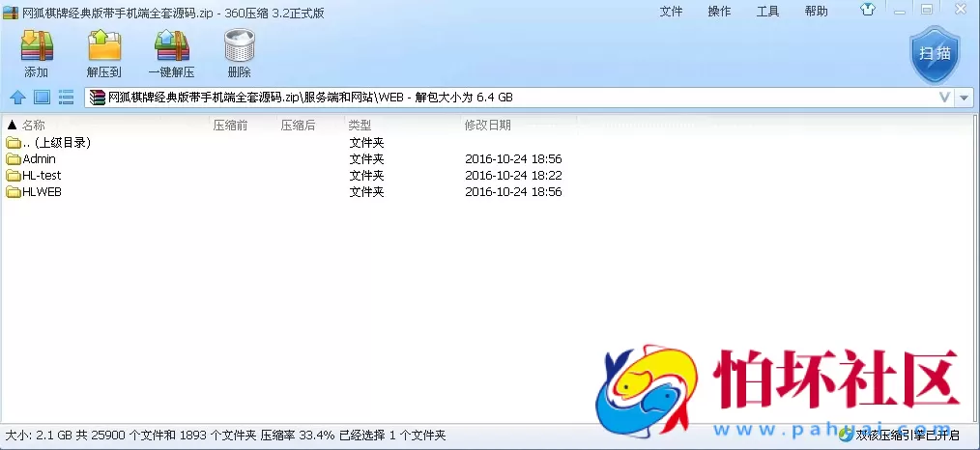980x450 pixels.
Task: Go up one level with blue arrow
Action: click(x=17, y=98)
